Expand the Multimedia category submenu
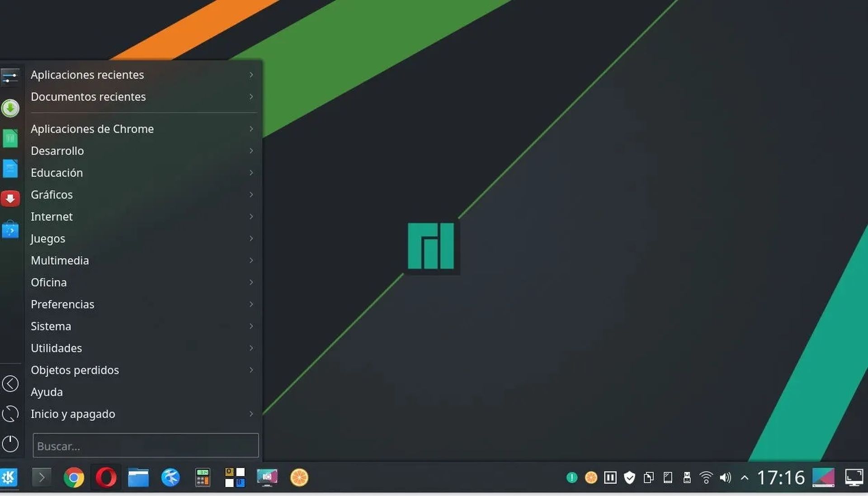This screenshot has height=496, width=868. click(x=60, y=260)
